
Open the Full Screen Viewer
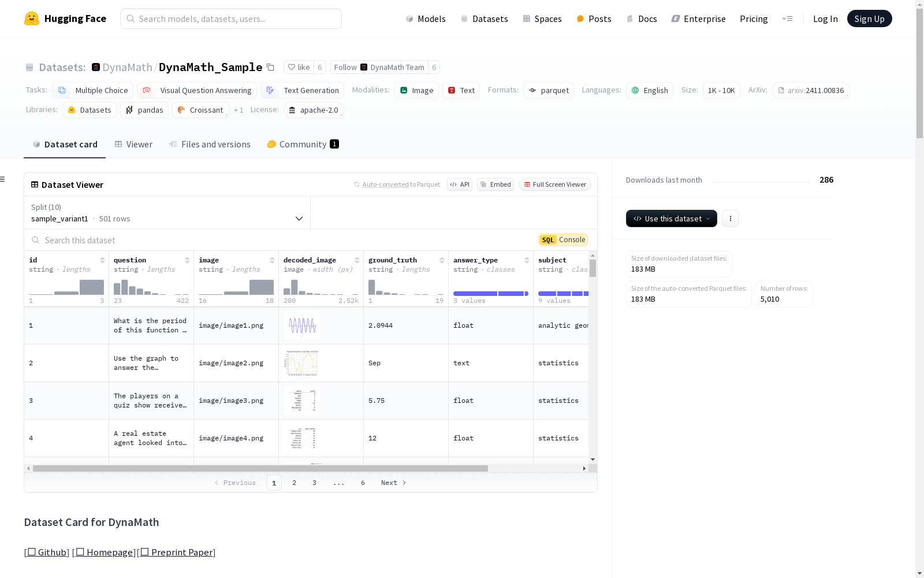pyautogui.click(x=555, y=184)
